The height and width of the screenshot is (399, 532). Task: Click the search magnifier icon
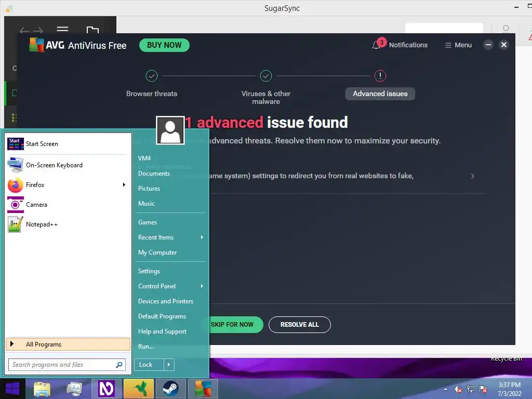(119, 365)
